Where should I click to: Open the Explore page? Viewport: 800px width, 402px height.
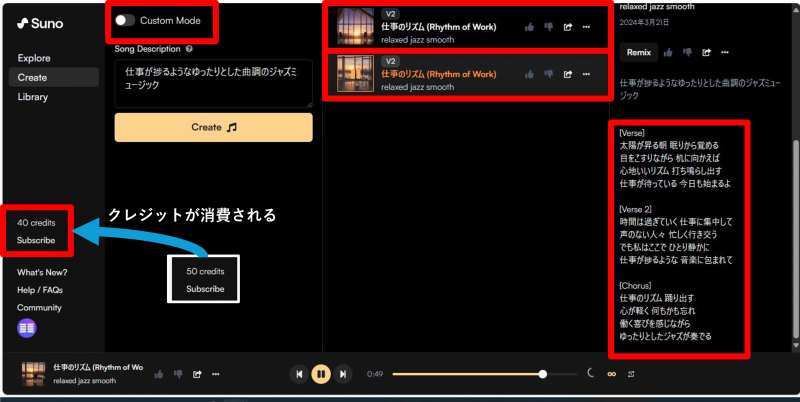pyautogui.click(x=34, y=58)
